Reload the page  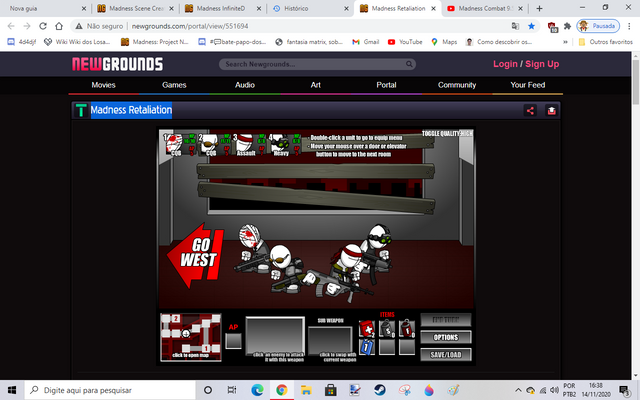(x=43, y=26)
